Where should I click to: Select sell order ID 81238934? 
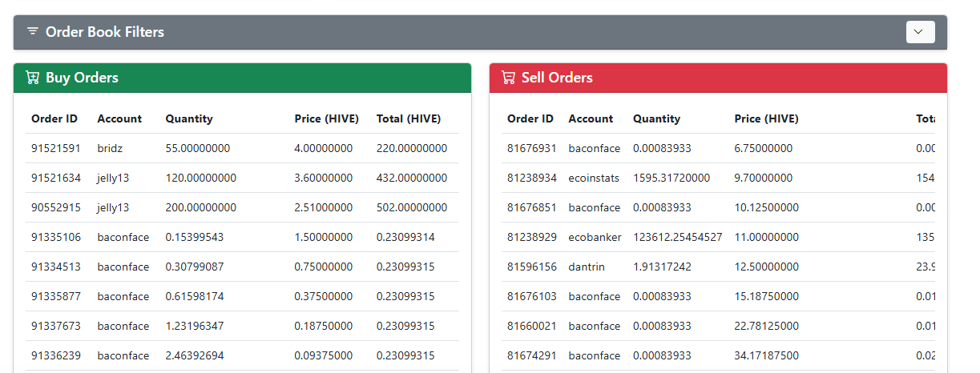tap(532, 178)
